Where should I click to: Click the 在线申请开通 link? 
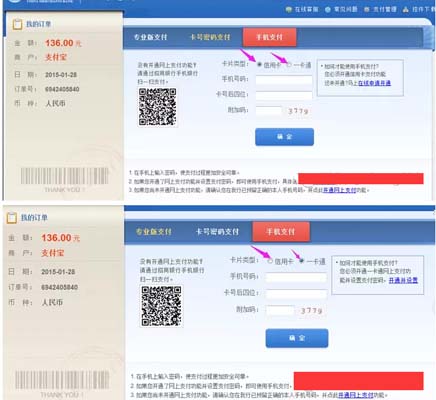[x=374, y=83]
